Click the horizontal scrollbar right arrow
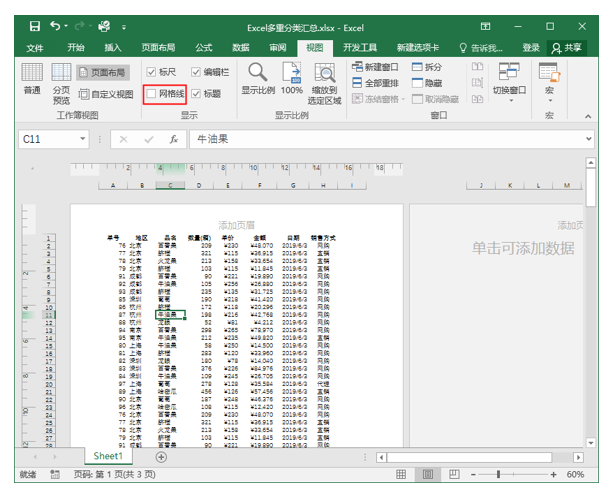Image resolution: width=612 pixels, height=500 pixels. tap(578, 457)
